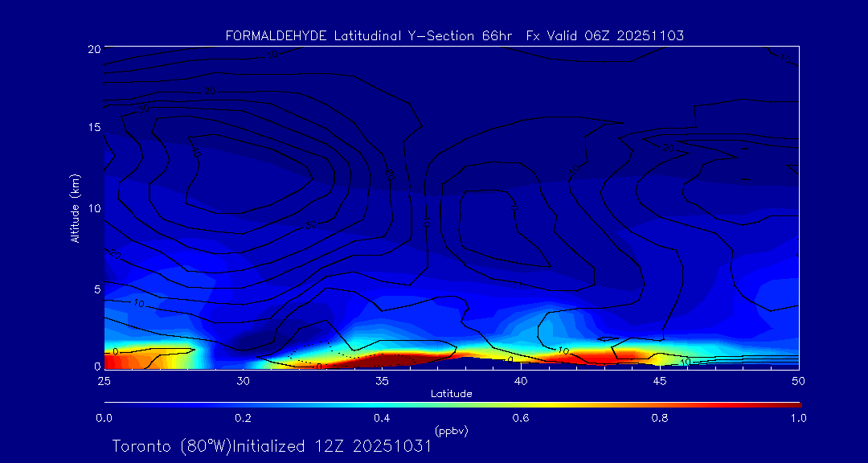Screen dimensions: 868x463
Task: Click color scale value "1.0"
Action: [798, 418]
